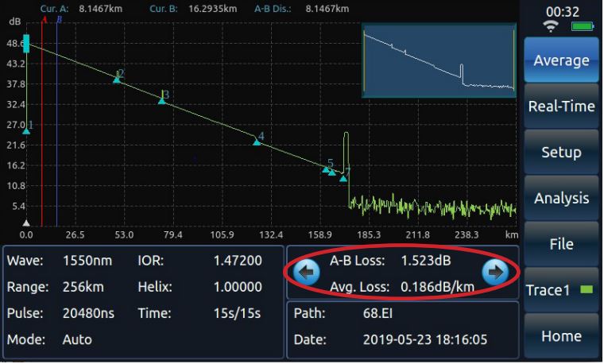Click the A-B Dis. readout
The width and height of the screenshot is (604, 364).
coord(302,9)
